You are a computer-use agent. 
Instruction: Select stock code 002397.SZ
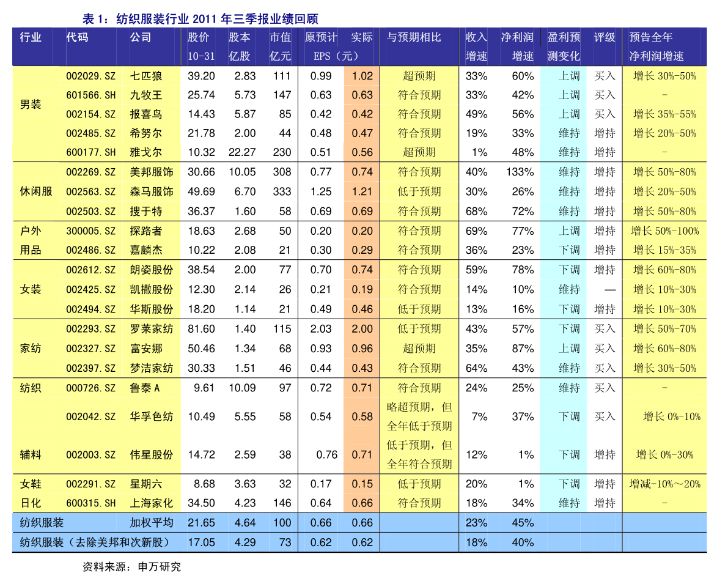(90, 368)
